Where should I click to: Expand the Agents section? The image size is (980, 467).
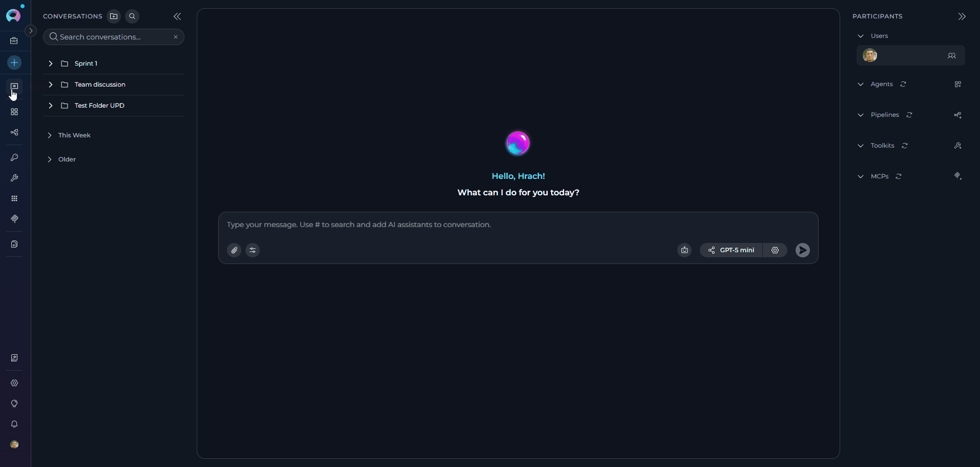tap(860, 84)
